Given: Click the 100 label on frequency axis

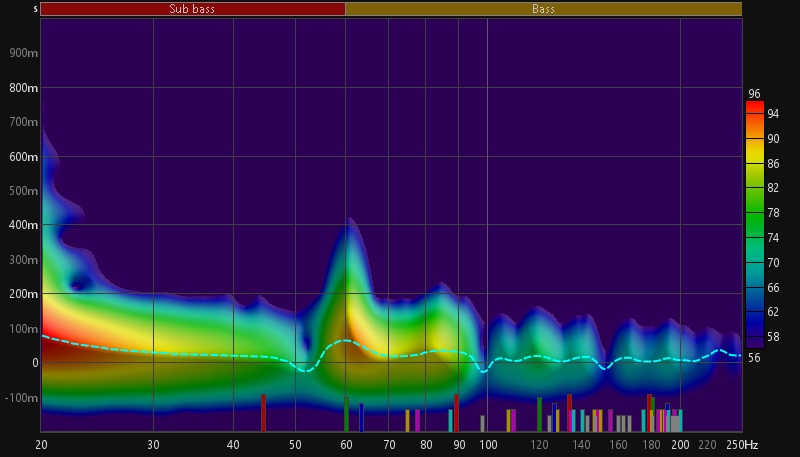Looking at the screenshot, I should (x=488, y=445).
